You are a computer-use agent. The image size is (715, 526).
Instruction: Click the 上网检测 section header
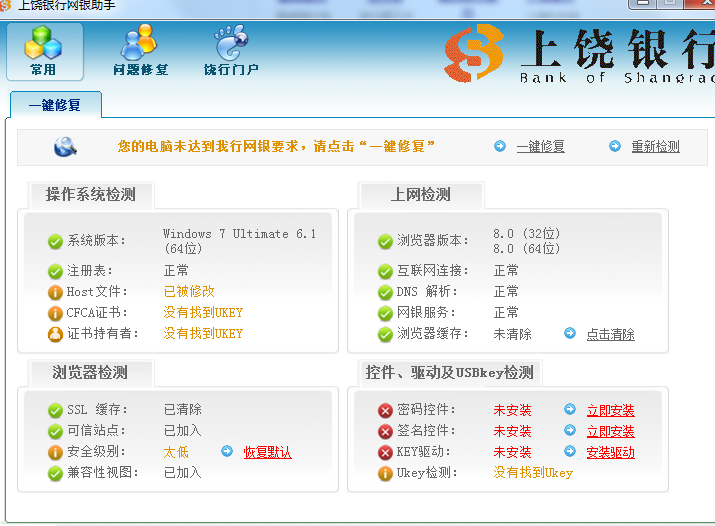(x=421, y=195)
